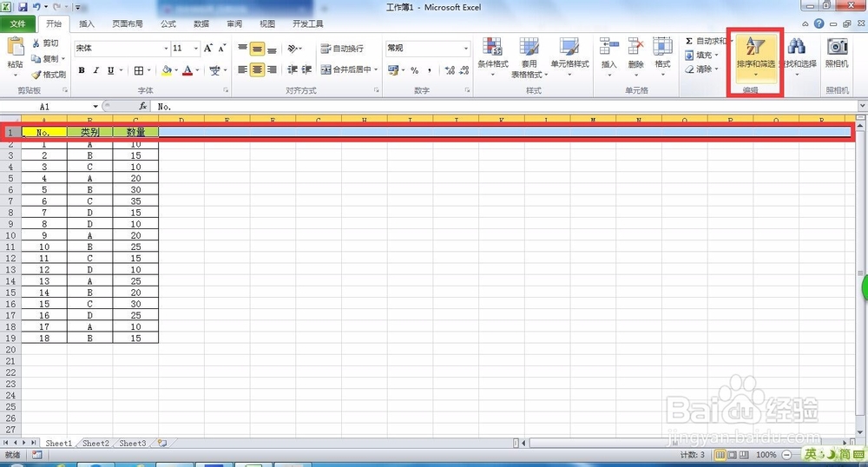Open the Excel Help icon
The height and width of the screenshot is (467, 868).
[819, 23]
